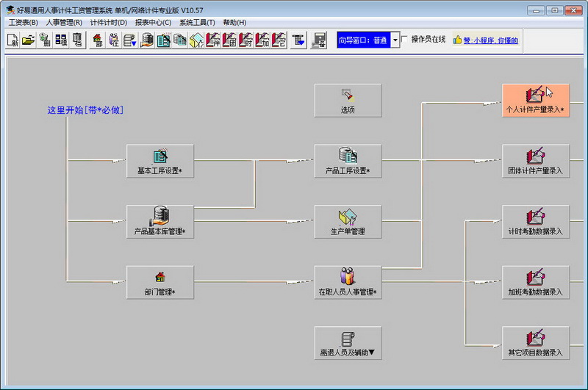
Task: Click the open folder toolbar icon
Action: pyautogui.click(x=28, y=40)
